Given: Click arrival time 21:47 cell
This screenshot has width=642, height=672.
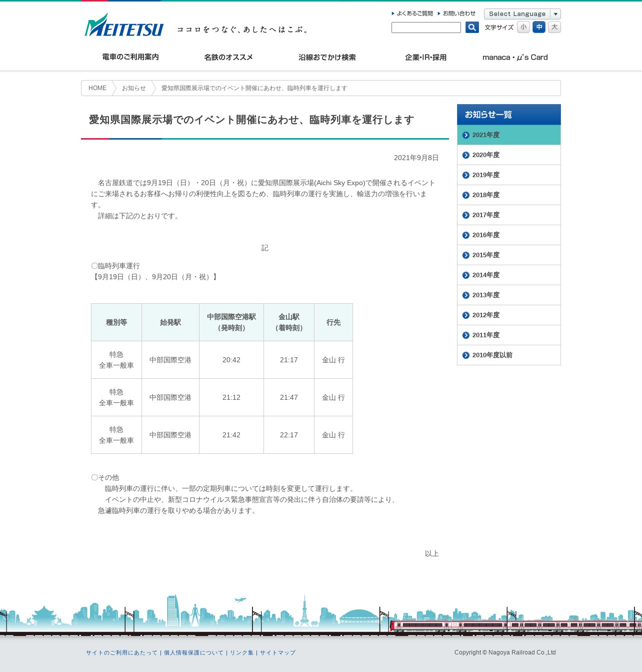Looking at the screenshot, I should [x=289, y=397].
